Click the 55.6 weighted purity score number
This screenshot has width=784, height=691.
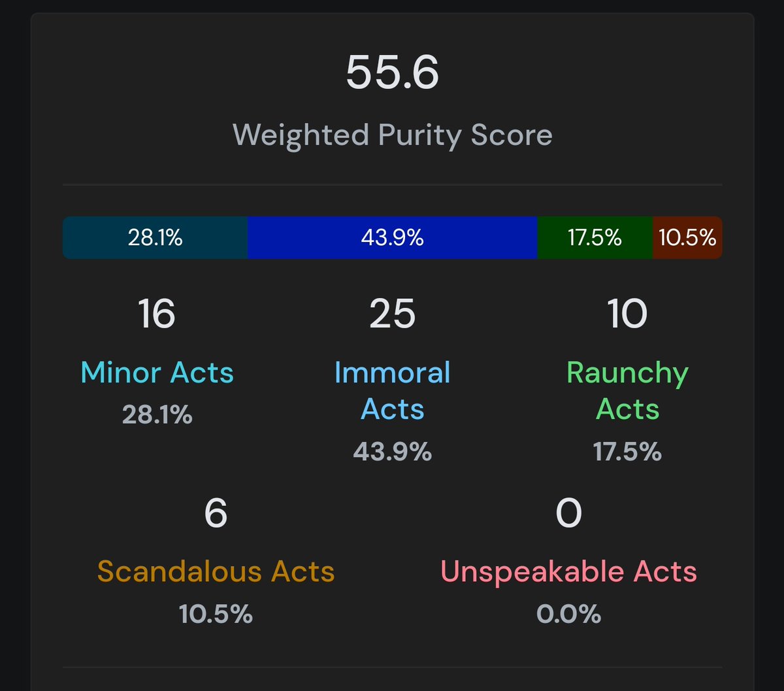click(x=392, y=73)
